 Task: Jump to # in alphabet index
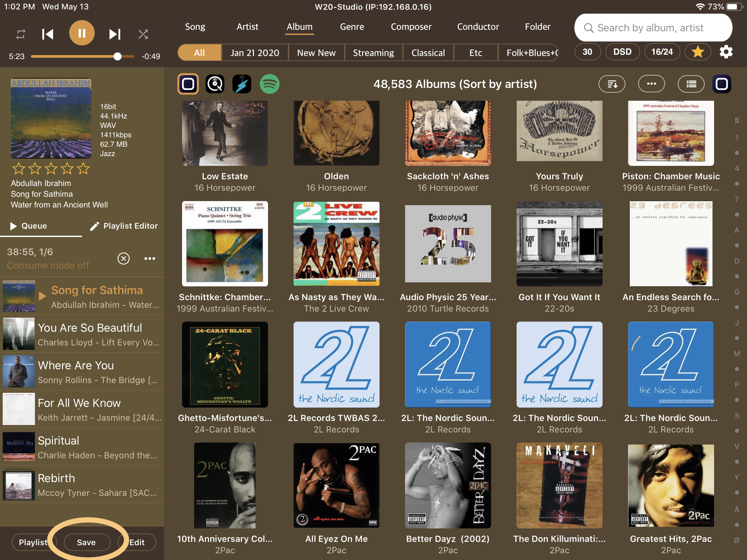click(737, 121)
